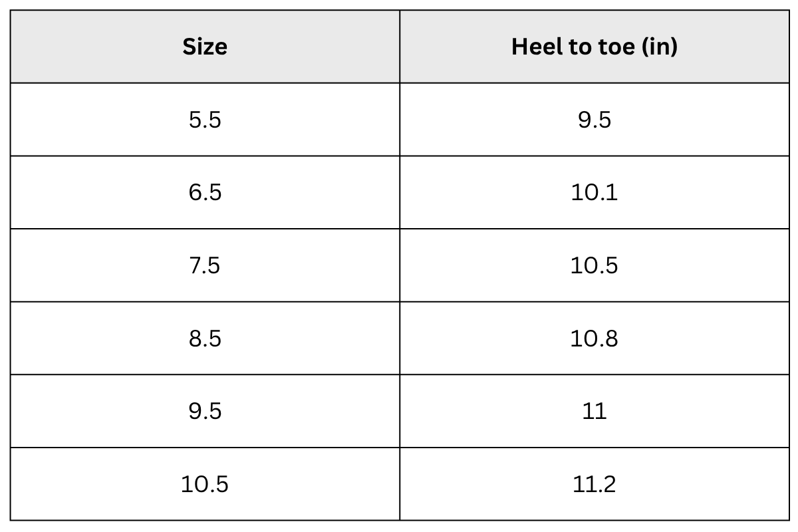Click the Size column header
Viewport: 798px width, 532px height.
pyautogui.click(x=205, y=47)
